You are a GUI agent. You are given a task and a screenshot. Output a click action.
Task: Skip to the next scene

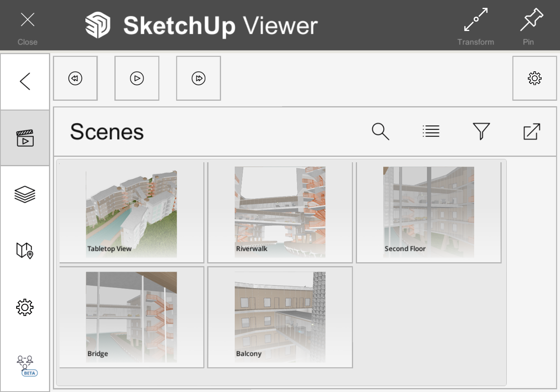pyautogui.click(x=199, y=78)
